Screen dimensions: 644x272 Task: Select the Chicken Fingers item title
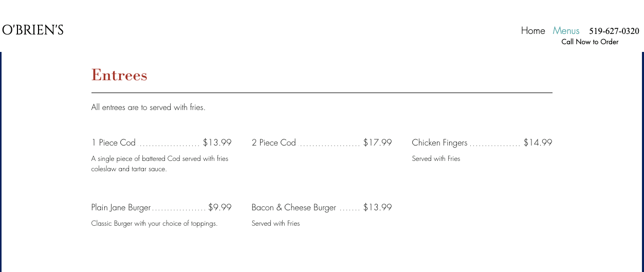tap(439, 143)
